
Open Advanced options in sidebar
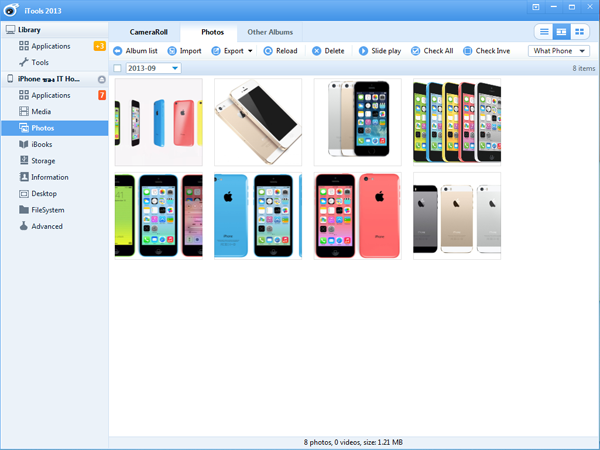47,226
